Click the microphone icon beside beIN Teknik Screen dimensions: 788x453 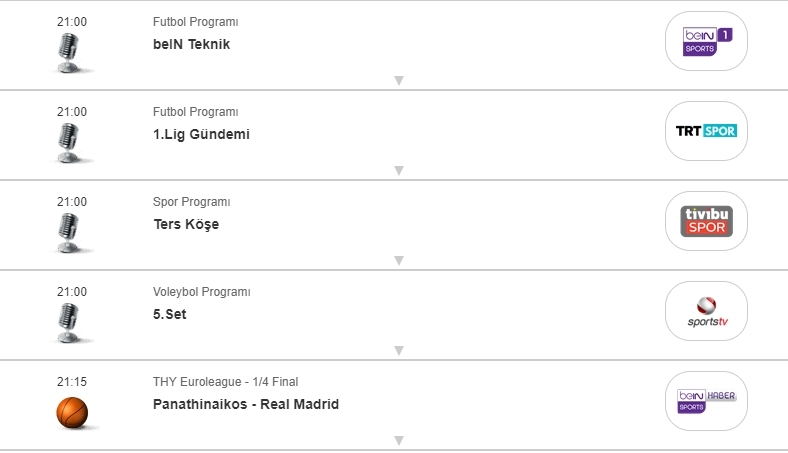click(x=69, y=52)
